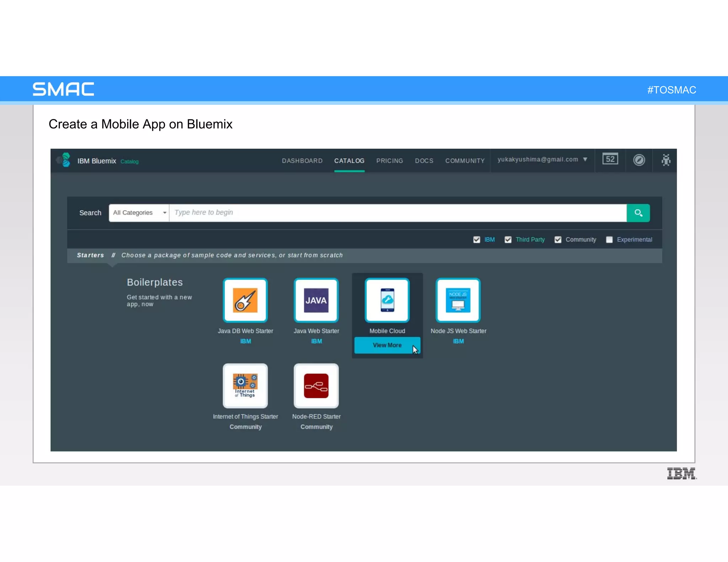Click the Mobile Cloud label
Image resolution: width=728 pixels, height=562 pixels.
(387, 331)
